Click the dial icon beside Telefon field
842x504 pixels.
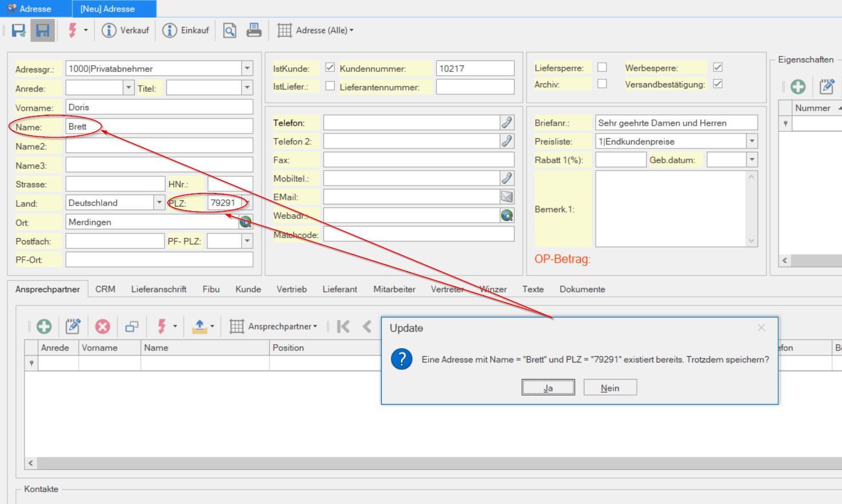[507, 122]
